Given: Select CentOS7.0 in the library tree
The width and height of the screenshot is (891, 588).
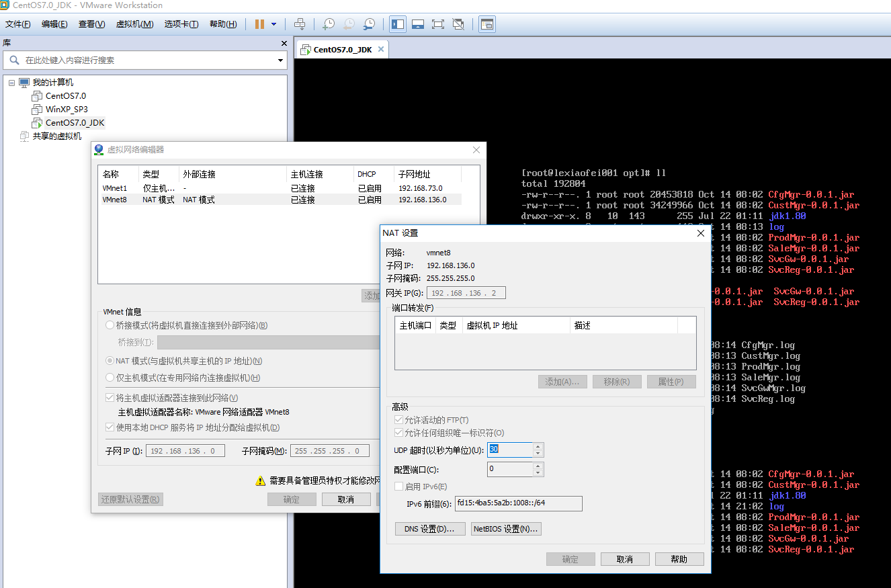Looking at the screenshot, I should coord(66,96).
